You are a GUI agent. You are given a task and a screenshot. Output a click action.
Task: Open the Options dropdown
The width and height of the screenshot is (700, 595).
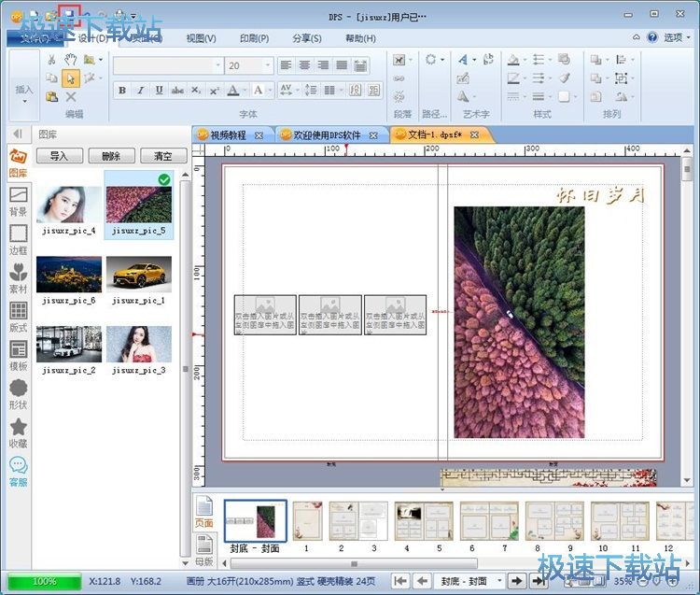pyautogui.click(x=678, y=37)
